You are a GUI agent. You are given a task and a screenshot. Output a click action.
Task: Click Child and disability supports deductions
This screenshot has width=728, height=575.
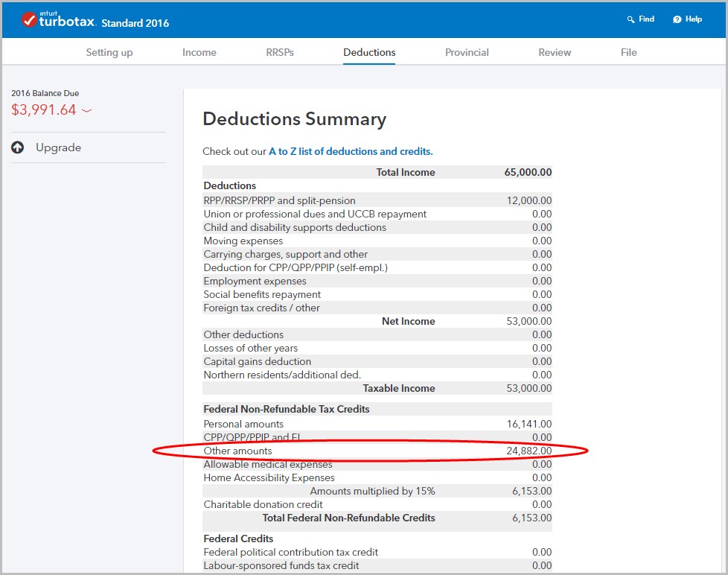coord(295,228)
